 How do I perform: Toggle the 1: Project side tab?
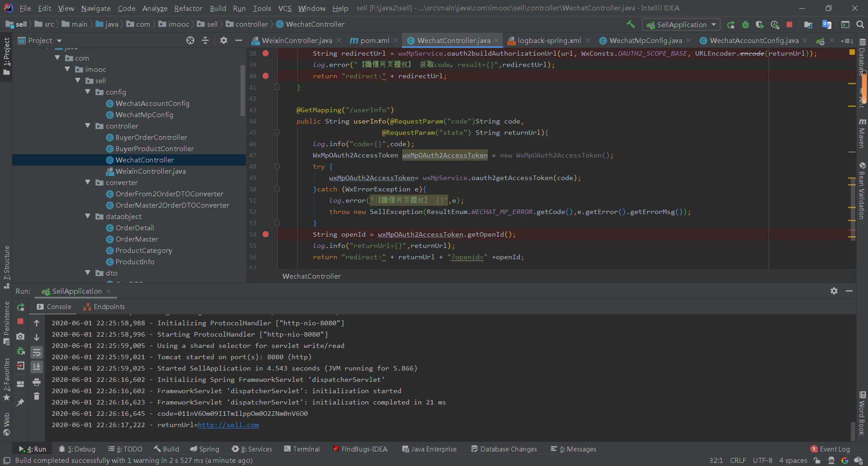(x=6, y=57)
